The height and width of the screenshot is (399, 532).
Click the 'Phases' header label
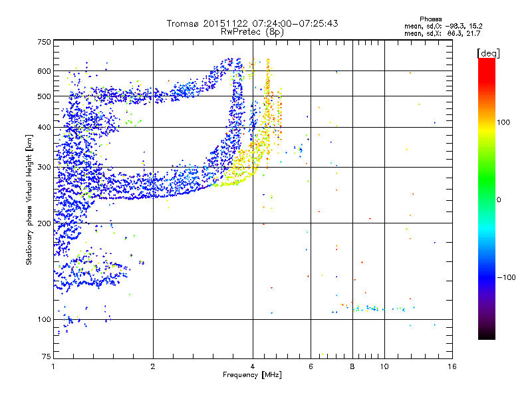[x=430, y=19]
